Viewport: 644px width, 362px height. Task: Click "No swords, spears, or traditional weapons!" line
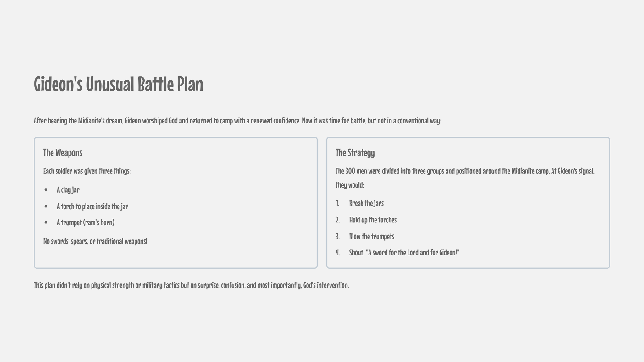(95, 241)
